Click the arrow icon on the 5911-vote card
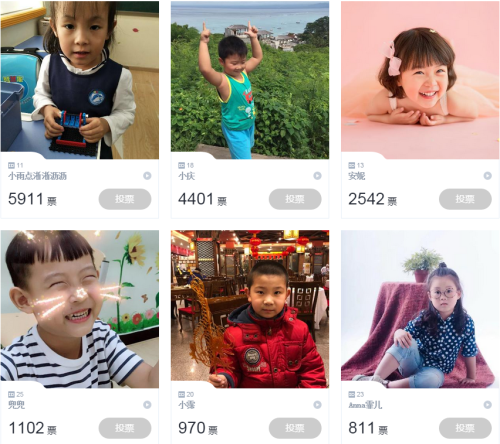 tap(147, 176)
